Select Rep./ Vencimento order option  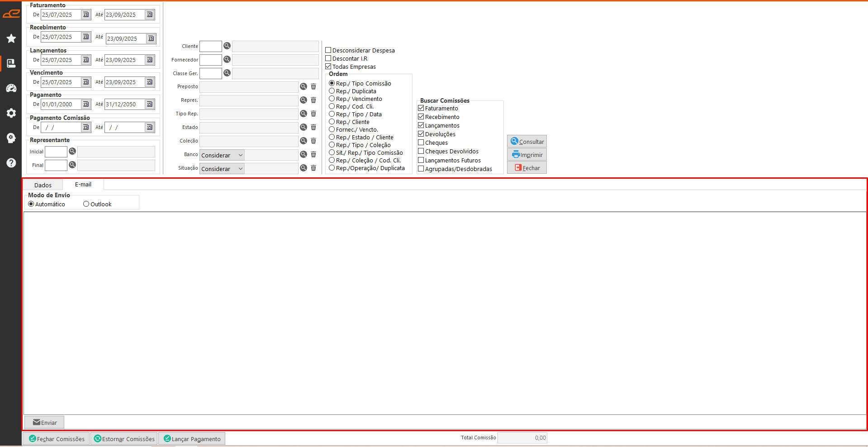pos(332,99)
